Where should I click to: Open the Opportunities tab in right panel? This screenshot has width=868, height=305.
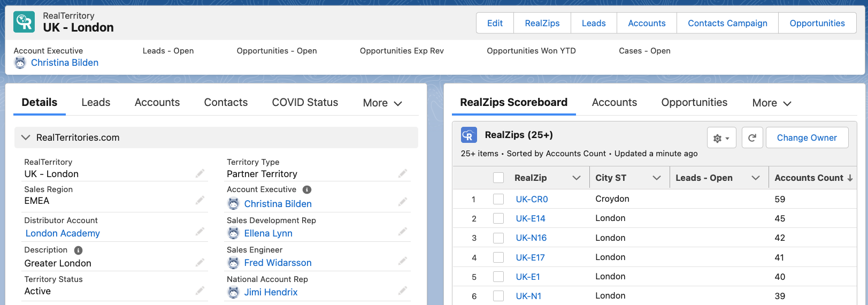(694, 102)
